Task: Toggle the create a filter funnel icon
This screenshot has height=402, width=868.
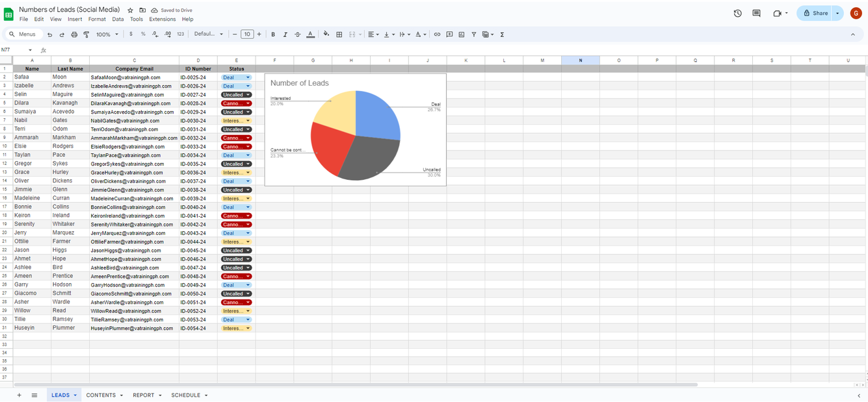Action: tap(473, 34)
